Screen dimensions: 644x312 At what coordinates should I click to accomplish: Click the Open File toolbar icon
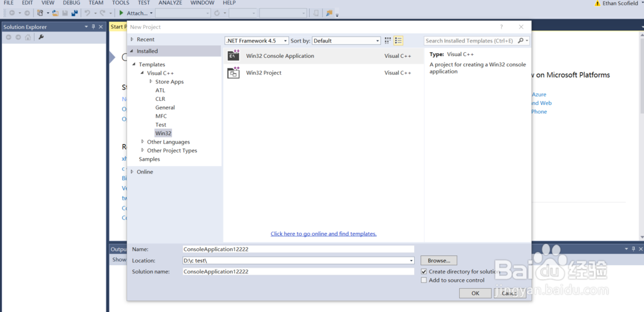point(55,13)
